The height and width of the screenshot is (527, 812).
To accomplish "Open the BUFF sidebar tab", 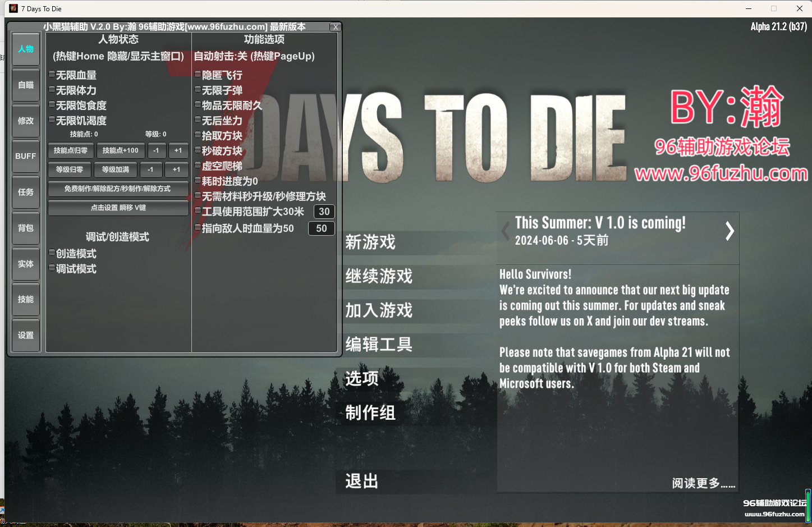I will 26,156.
